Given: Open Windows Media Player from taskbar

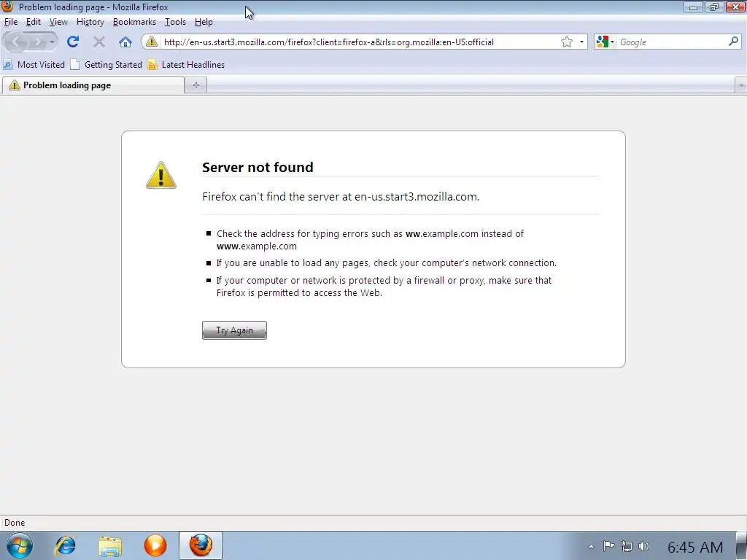Looking at the screenshot, I should [155, 545].
